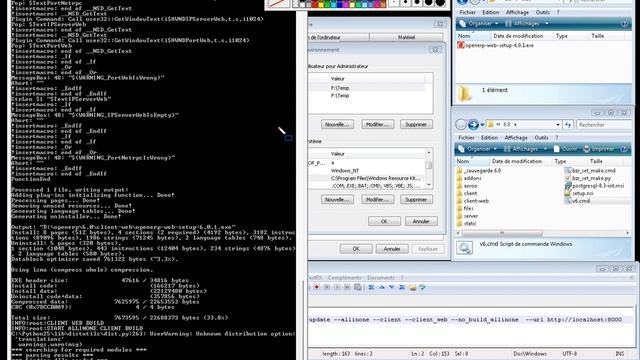This screenshot has height=360, width=640.
Task: Select the files folder
Action: (x=465, y=208)
